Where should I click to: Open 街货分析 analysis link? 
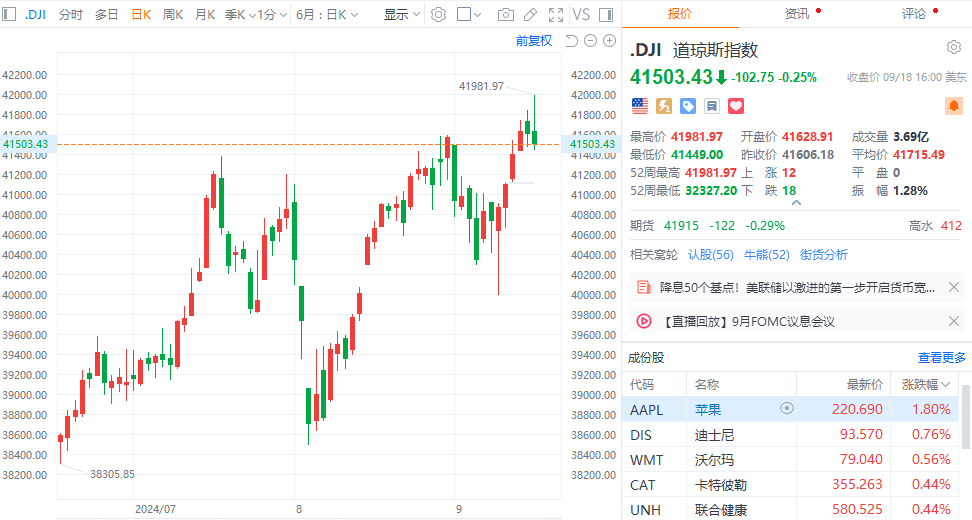pos(824,255)
